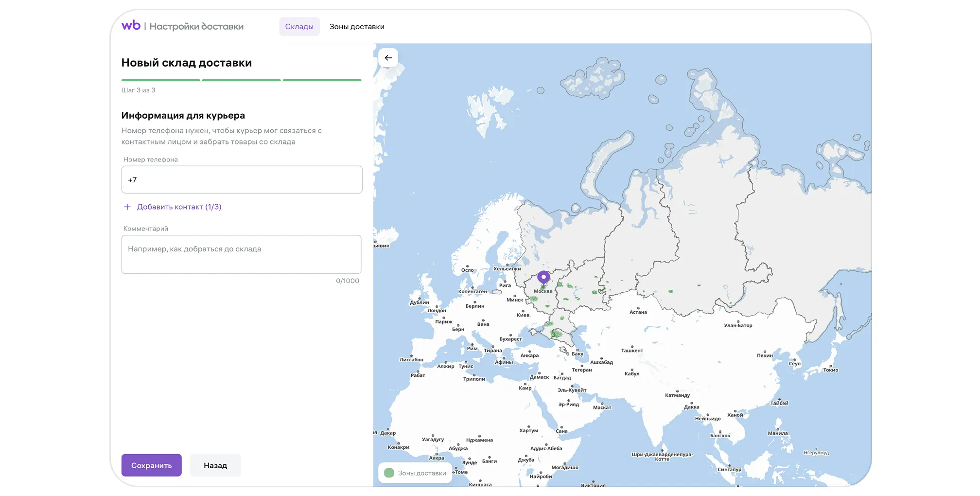Click the Астана city label on map
The image size is (980, 496).
(x=638, y=312)
